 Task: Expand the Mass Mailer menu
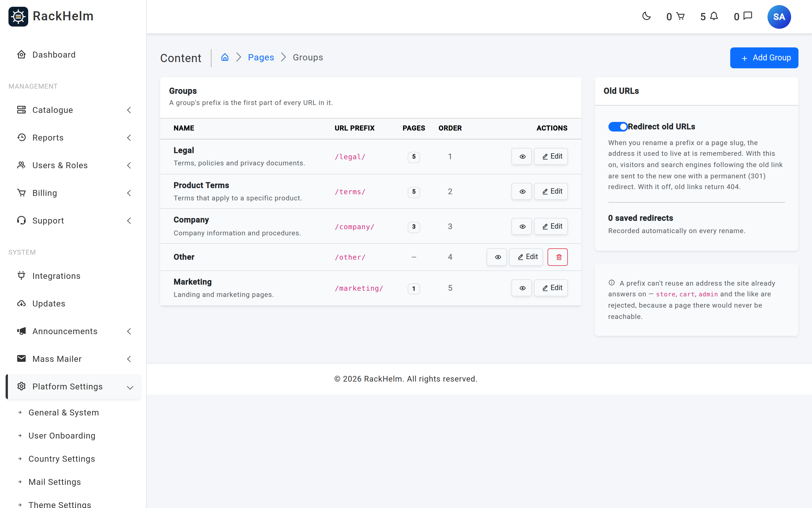(73, 359)
